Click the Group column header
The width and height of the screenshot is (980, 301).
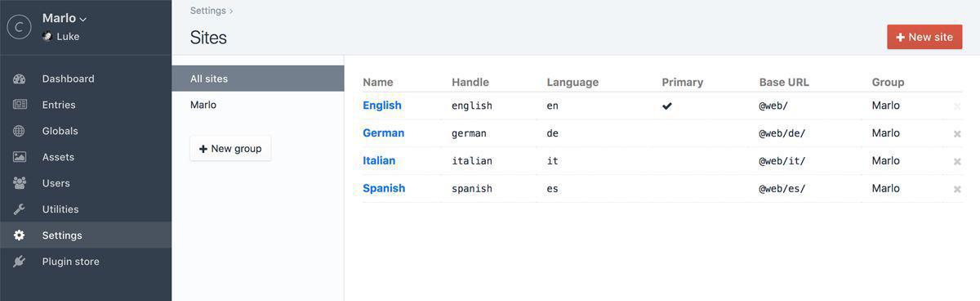[x=888, y=82]
